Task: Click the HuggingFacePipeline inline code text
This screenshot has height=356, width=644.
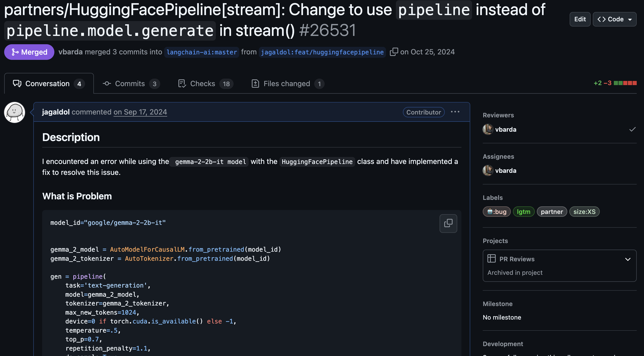Action: pyautogui.click(x=317, y=162)
